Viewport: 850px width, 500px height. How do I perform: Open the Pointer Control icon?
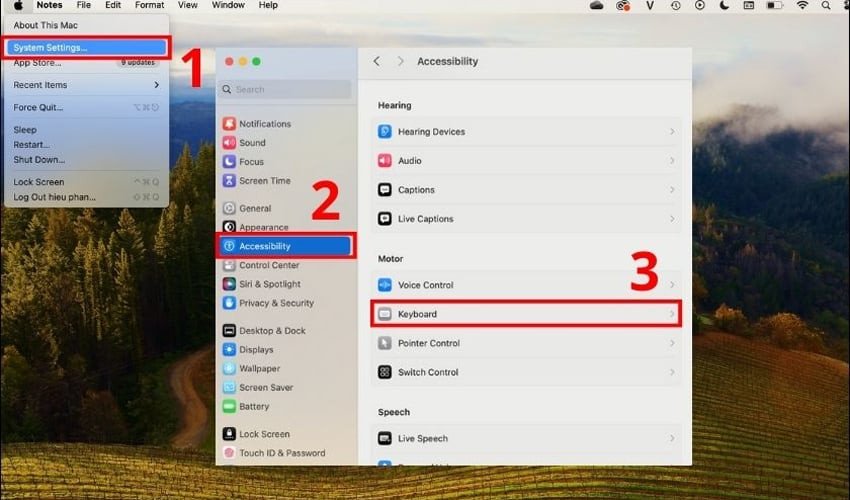[x=385, y=343]
